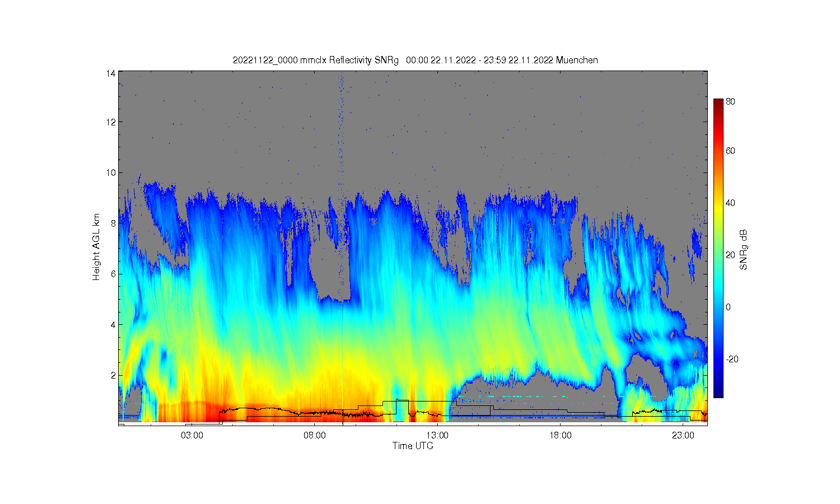
Task: Click the 'SNRg dB' colorbar label
Action: click(x=744, y=250)
